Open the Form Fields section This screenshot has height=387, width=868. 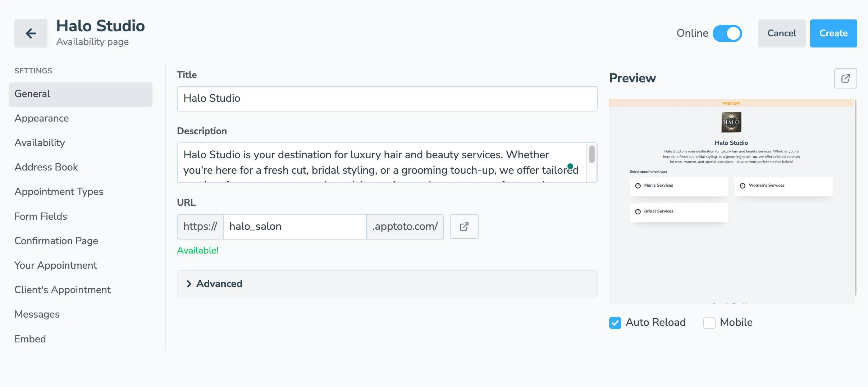click(x=40, y=216)
